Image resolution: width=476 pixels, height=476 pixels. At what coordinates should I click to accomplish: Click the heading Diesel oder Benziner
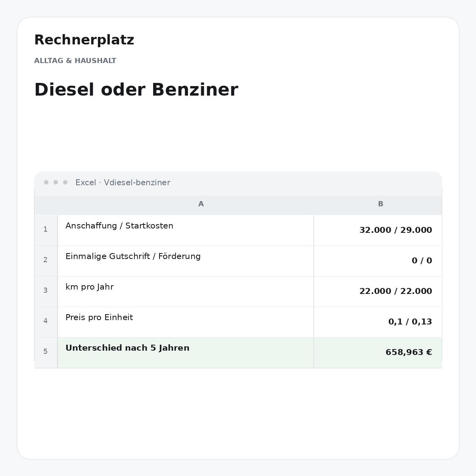pos(136,90)
